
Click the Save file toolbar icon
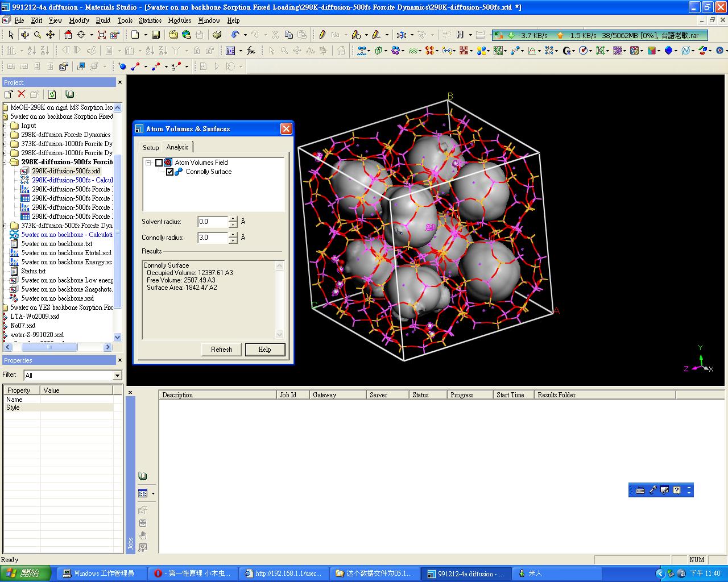tap(155, 35)
